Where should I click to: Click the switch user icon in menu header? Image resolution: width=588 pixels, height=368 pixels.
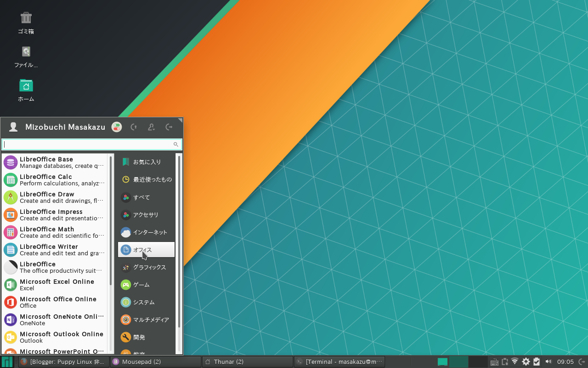(151, 127)
